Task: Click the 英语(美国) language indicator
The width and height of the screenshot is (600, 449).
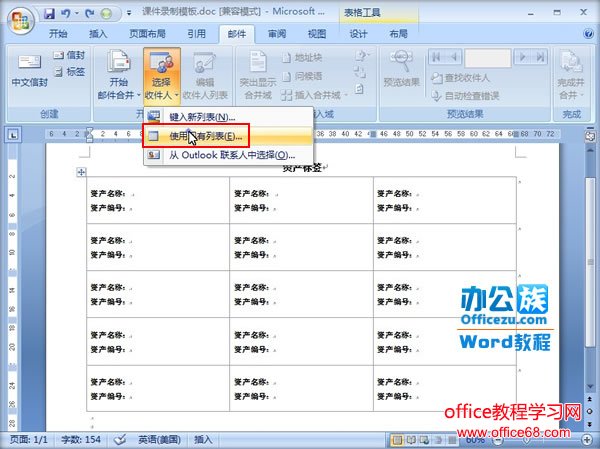Action: coord(159,440)
